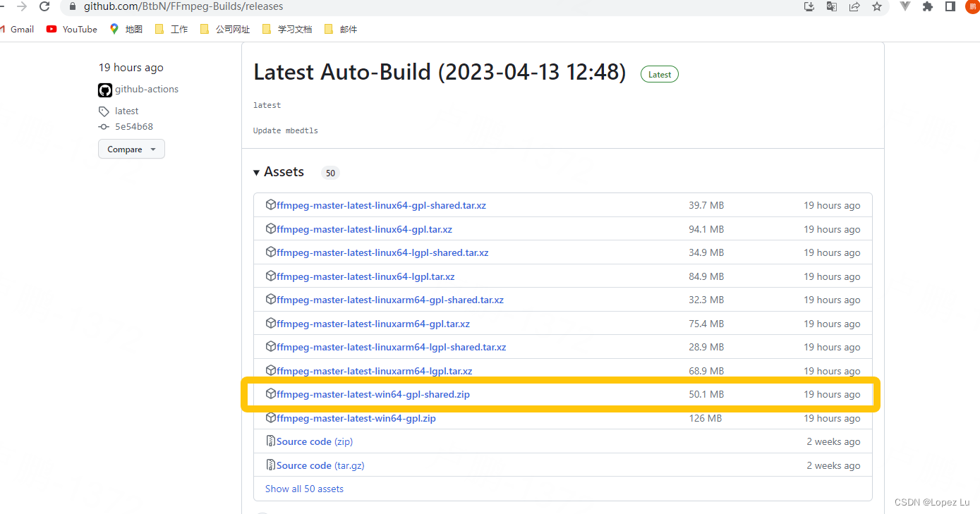Open commit 5e54b68

pyautogui.click(x=134, y=127)
